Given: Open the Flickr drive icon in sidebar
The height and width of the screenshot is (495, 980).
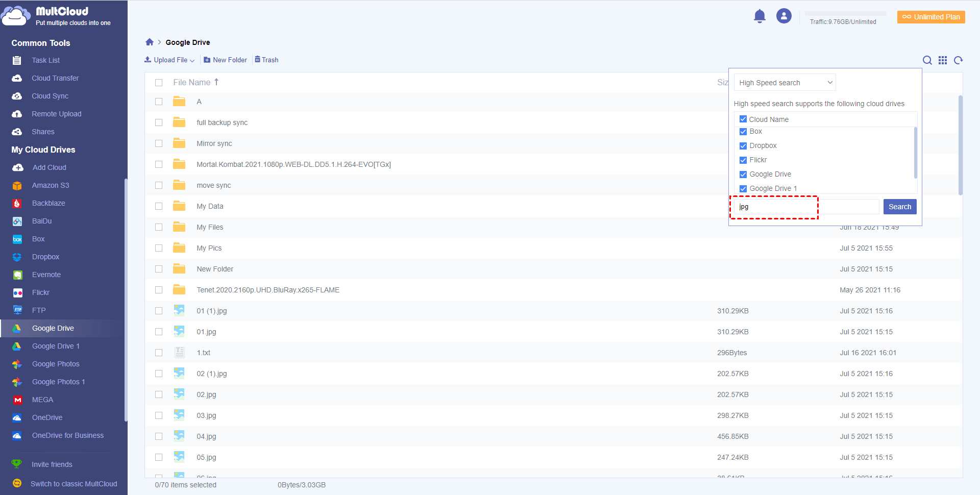Looking at the screenshot, I should [17, 292].
